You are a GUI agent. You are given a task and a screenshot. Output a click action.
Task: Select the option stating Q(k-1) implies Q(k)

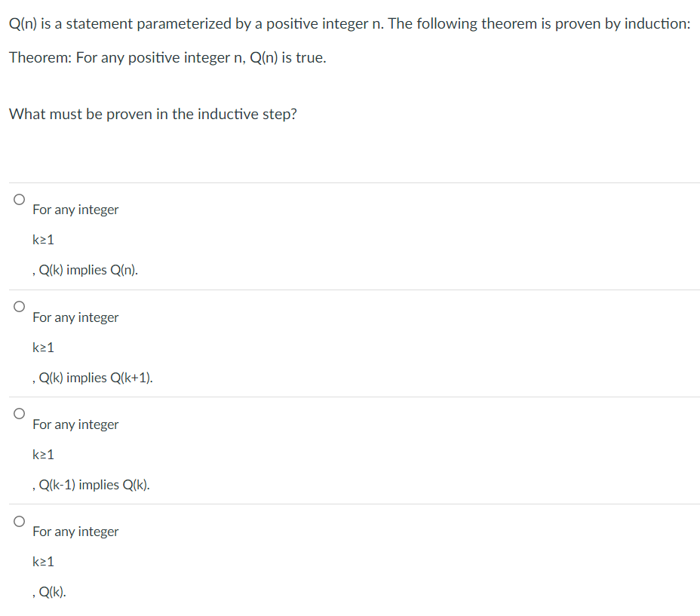pos(19,412)
